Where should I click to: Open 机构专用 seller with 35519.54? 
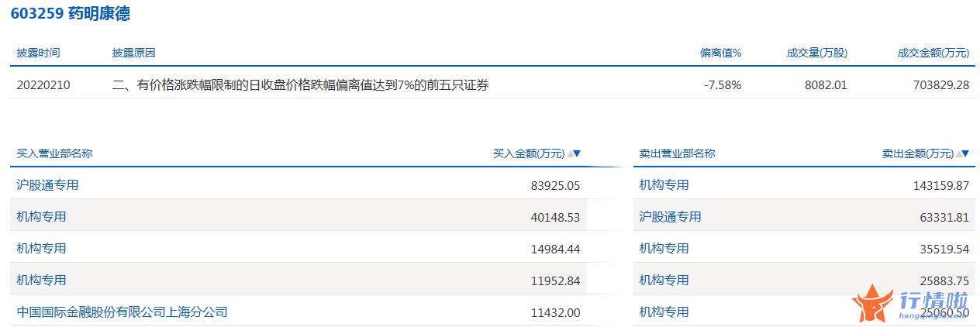664,249
